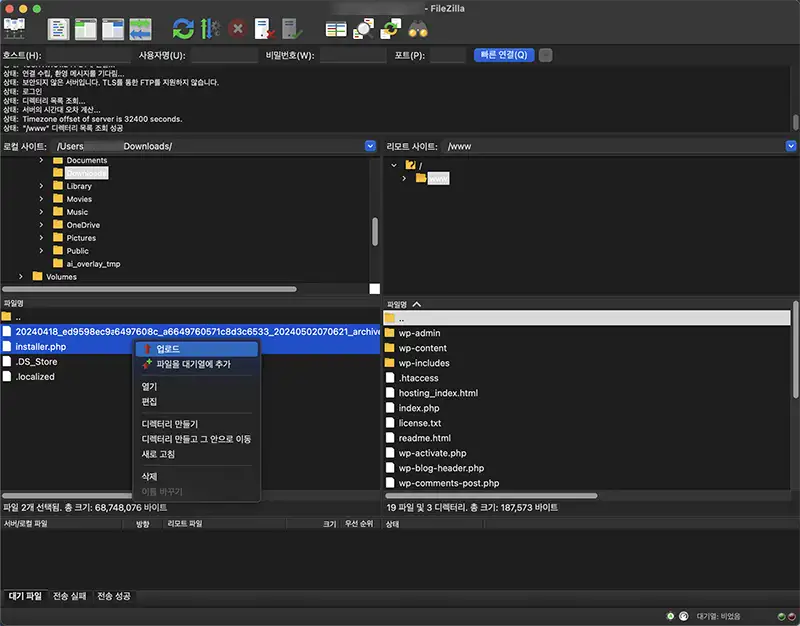Expand the Library folder

pyautogui.click(x=41, y=186)
